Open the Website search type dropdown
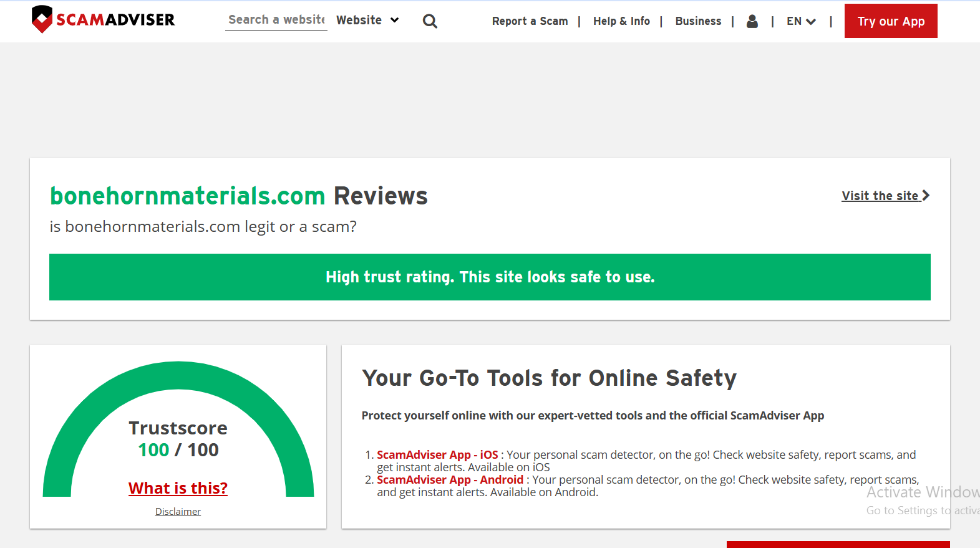 (367, 20)
